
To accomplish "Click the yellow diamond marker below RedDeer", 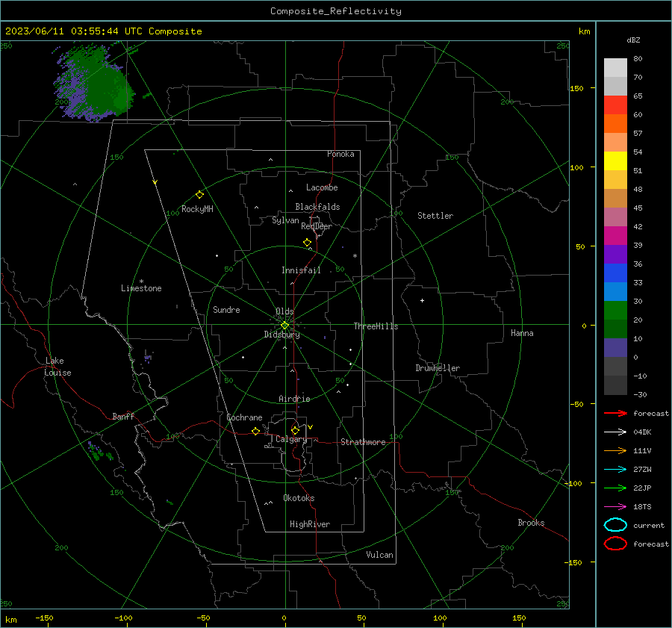I will pos(307,243).
